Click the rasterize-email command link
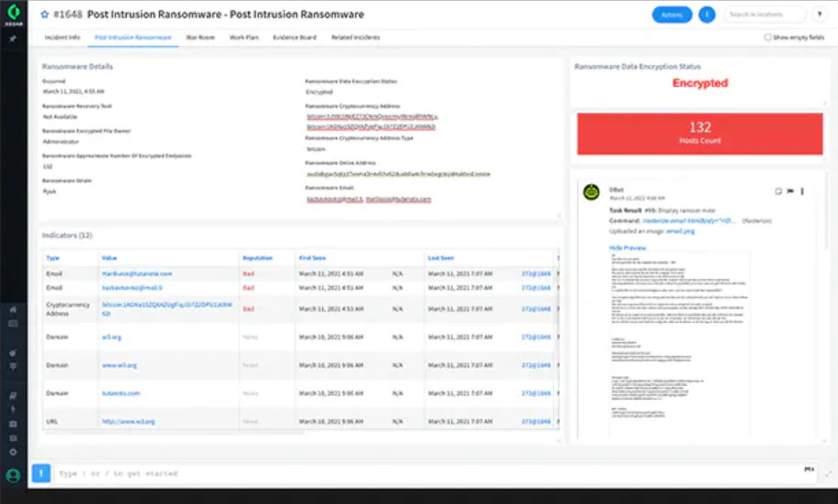The height and width of the screenshot is (504, 838). pos(688,220)
